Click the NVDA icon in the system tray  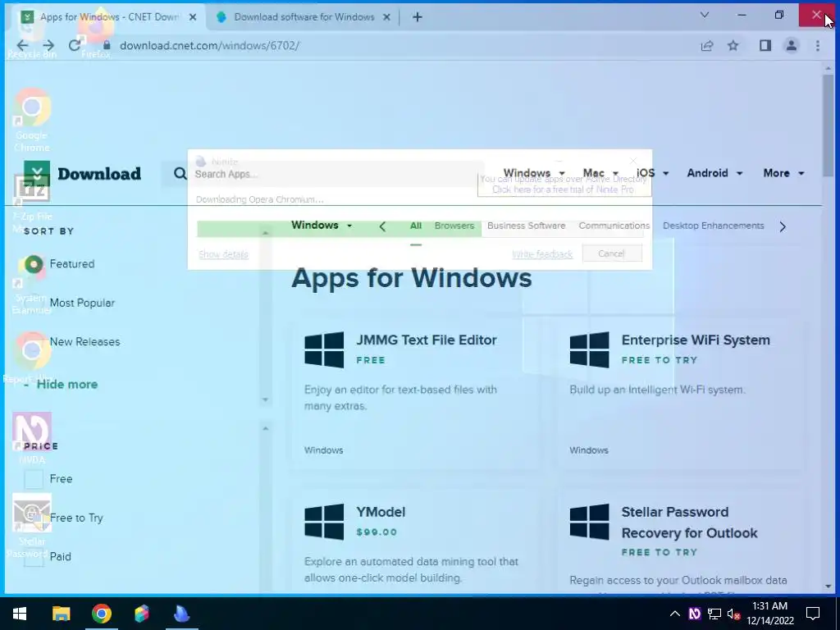(694, 614)
